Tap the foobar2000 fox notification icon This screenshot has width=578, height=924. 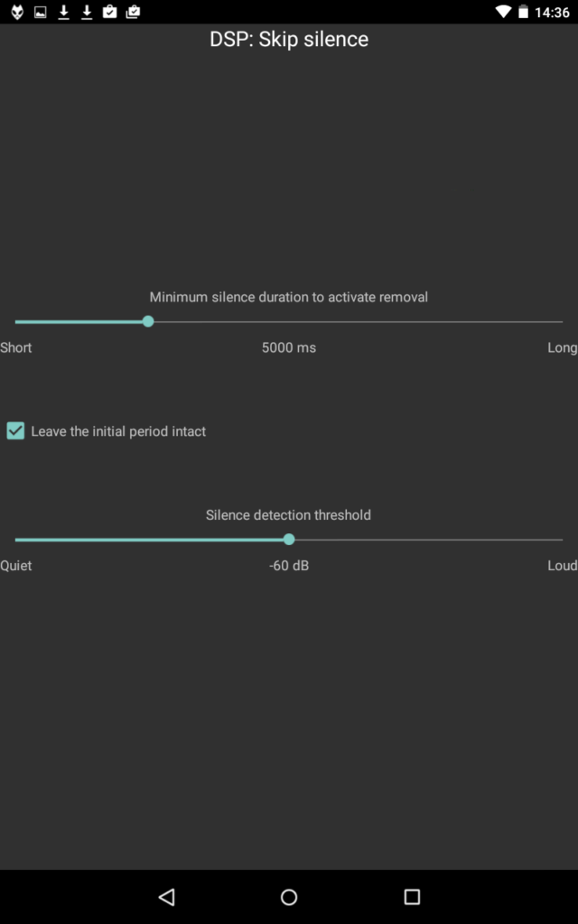pos(17,12)
